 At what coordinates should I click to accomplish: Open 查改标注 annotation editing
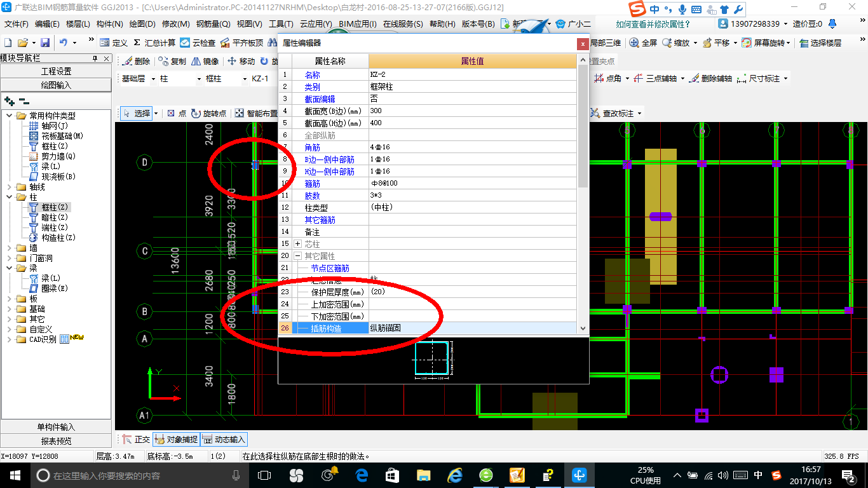[612, 113]
